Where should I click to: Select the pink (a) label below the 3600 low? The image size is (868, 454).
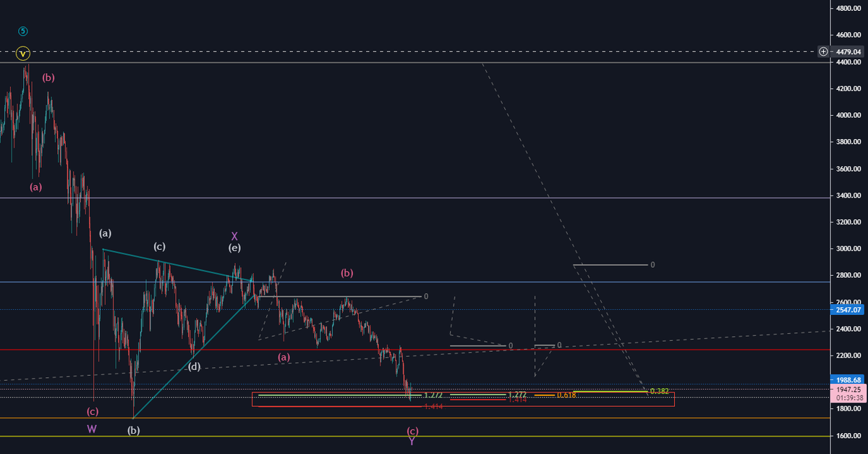36,187
